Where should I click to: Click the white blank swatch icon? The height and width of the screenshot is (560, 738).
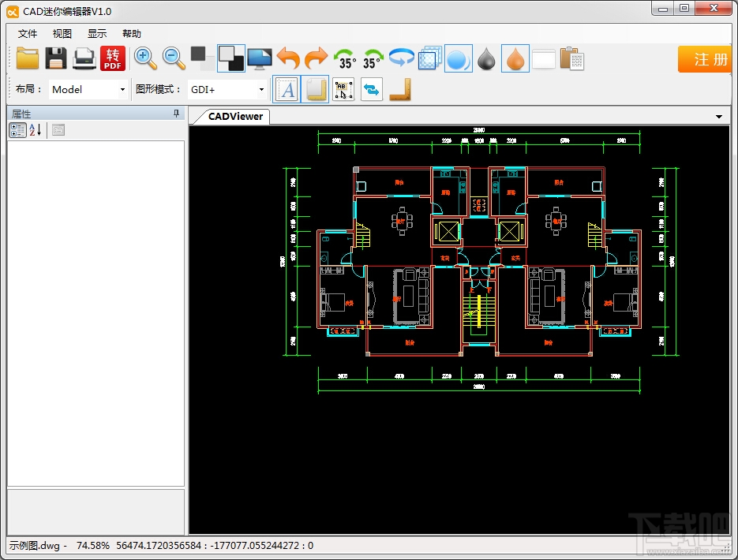click(543, 58)
